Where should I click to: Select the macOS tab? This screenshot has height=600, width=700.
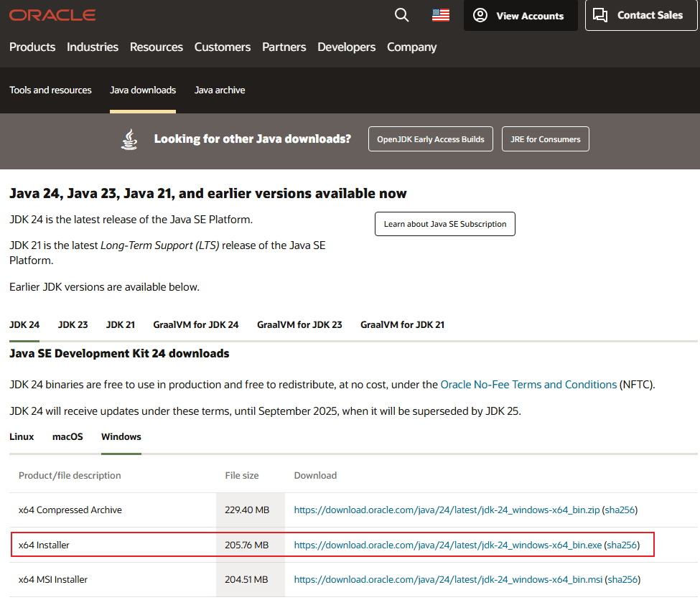pos(67,436)
